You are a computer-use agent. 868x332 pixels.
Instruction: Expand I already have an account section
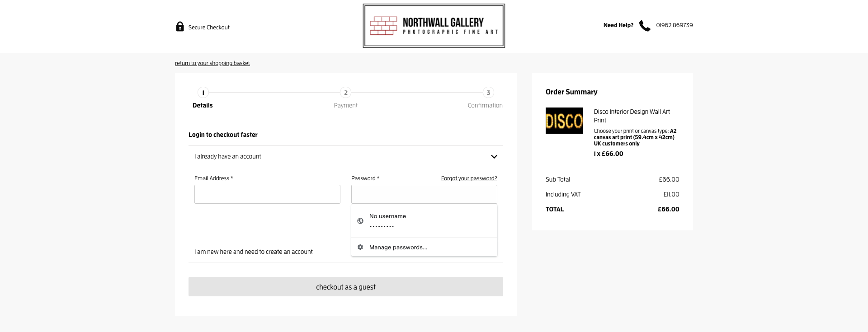point(346,157)
